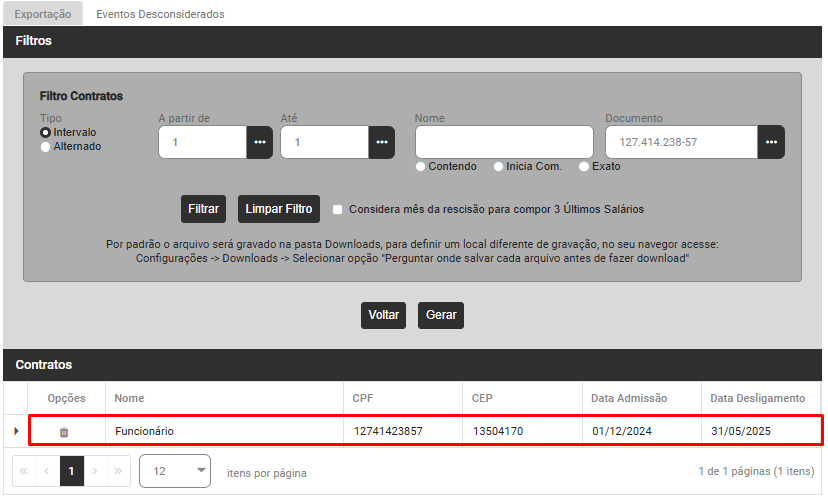
Task: Choose Inicia Com. name match option
Action: point(498,166)
